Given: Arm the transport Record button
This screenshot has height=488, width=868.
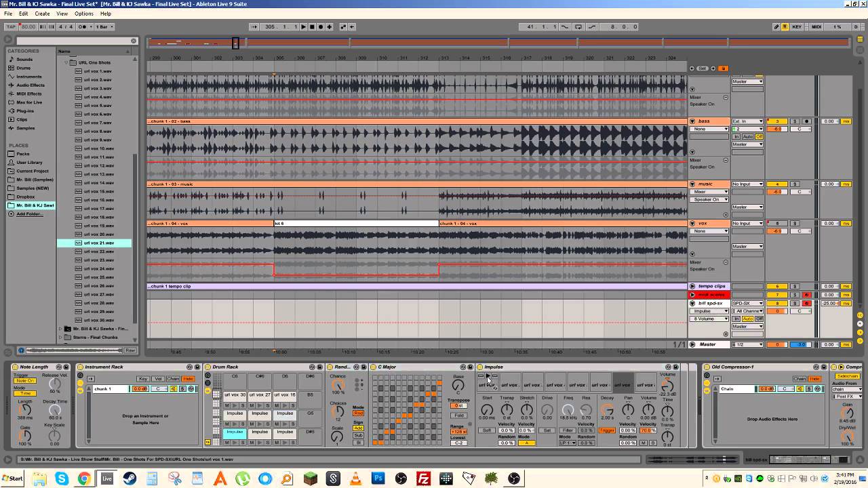Looking at the screenshot, I should tap(321, 26).
